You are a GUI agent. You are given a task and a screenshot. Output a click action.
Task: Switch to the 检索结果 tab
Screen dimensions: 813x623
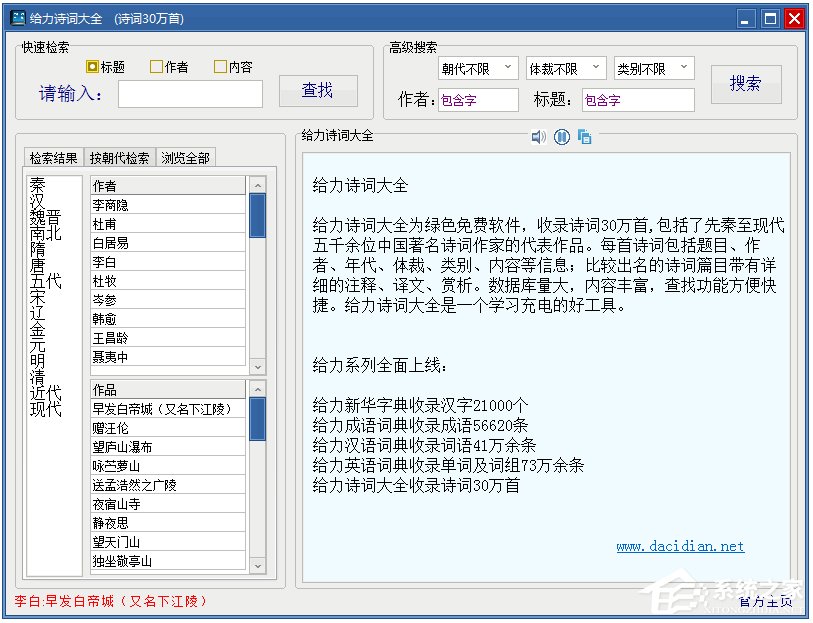tap(54, 158)
